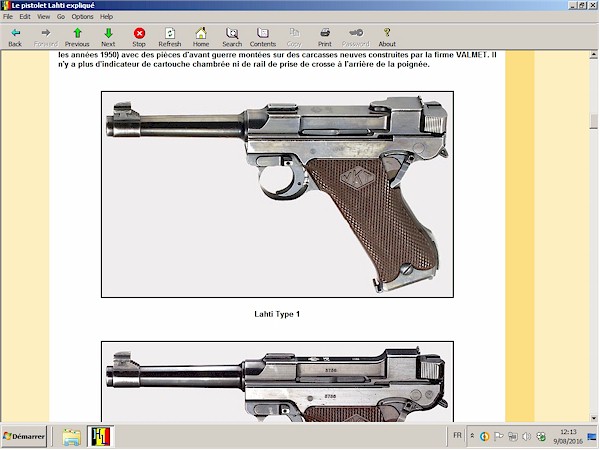600x450 pixels.
Task: Open the Go menu
Action: (x=61, y=16)
